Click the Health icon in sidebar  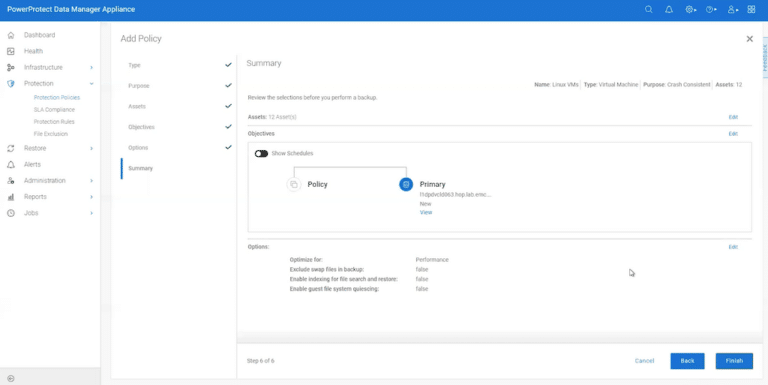(x=11, y=51)
